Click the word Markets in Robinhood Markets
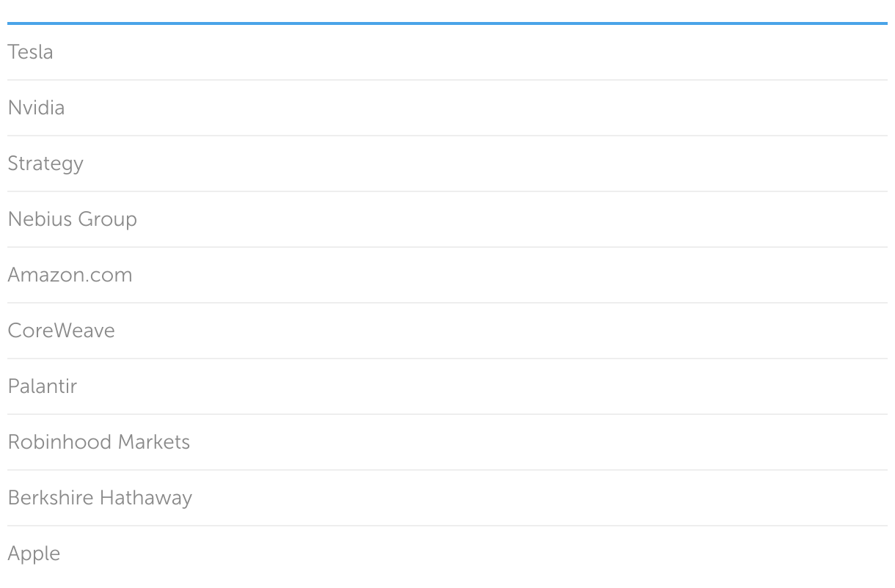Screen dimensions: 895x588 (x=153, y=442)
